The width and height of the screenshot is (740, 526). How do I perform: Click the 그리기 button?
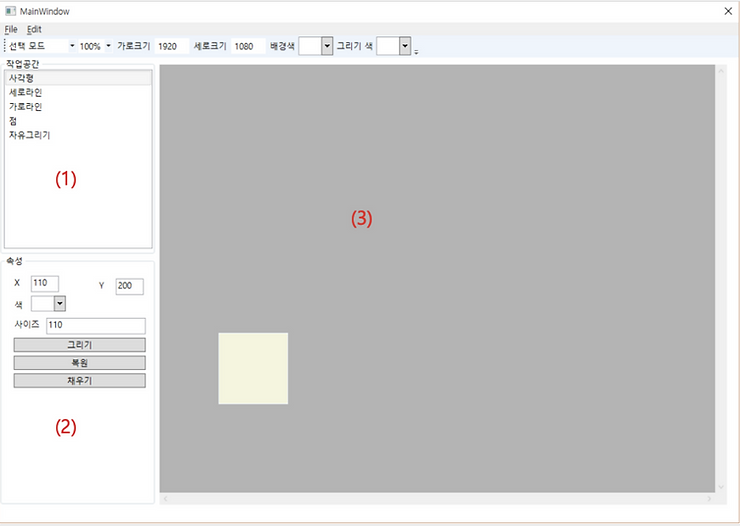pyautogui.click(x=79, y=345)
